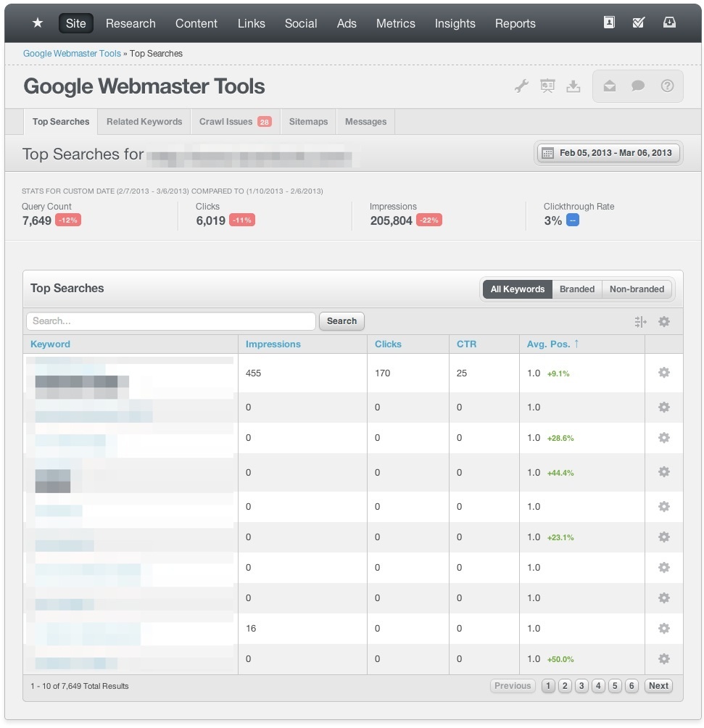Open the contacts icon in top bar
This screenshot has width=704, height=728.
click(609, 22)
